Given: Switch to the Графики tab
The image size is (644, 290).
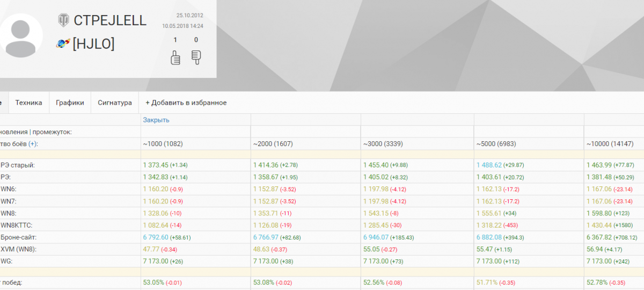Looking at the screenshot, I should 70,103.
